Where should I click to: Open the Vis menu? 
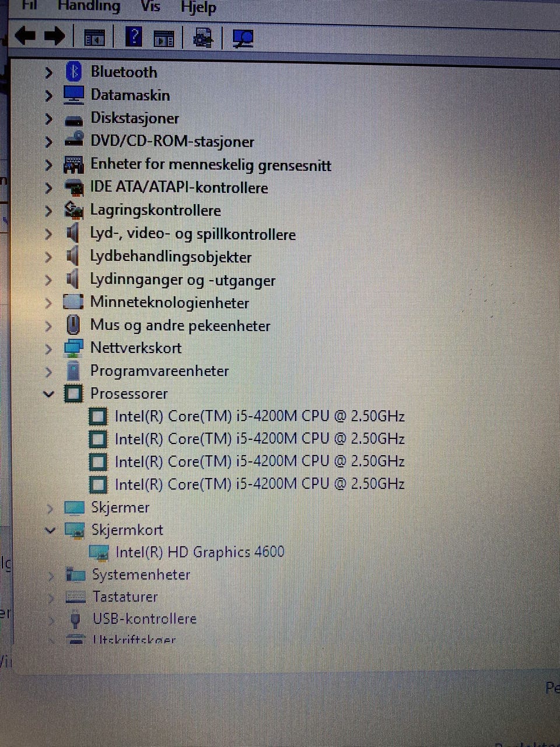tap(150, 6)
